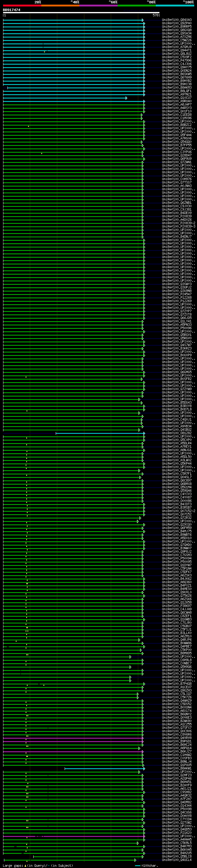Select hit label UniRef100_Q6T6H9

177,78
